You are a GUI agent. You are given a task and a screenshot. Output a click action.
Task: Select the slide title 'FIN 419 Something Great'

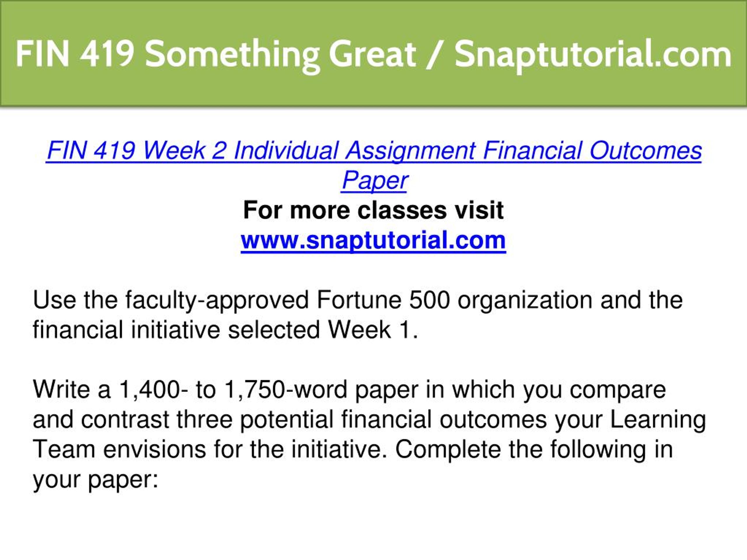(x=215, y=55)
